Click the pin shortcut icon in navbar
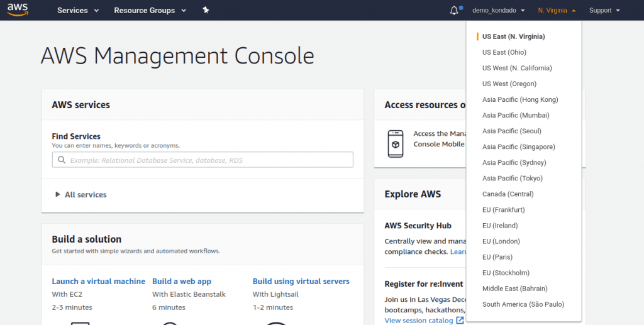The width and height of the screenshot is (644, 325). tap(206, 10)
